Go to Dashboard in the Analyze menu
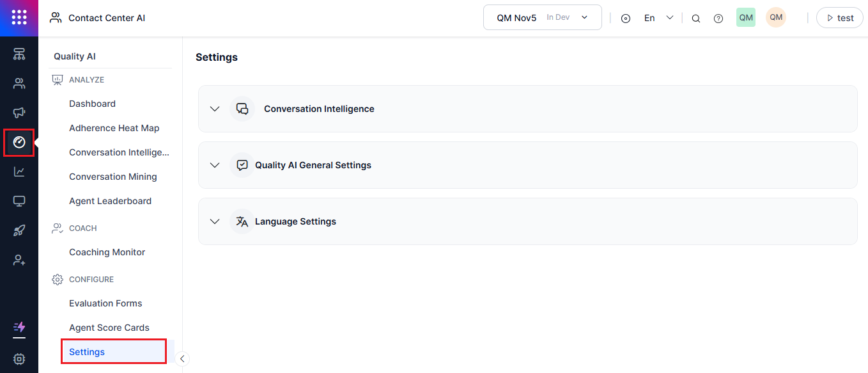 (92, 104)
